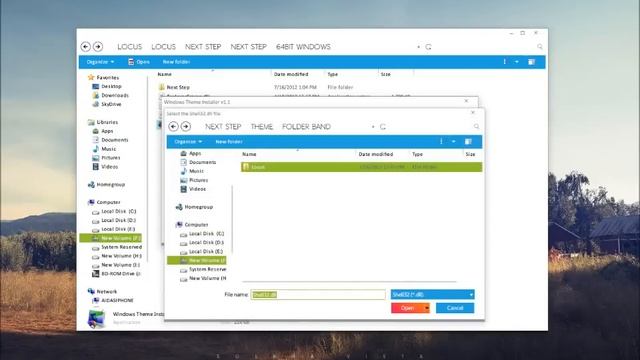Select Videos in the file dialog sidebar
This screenshot has width=640, height=360.
coord(193,189)
